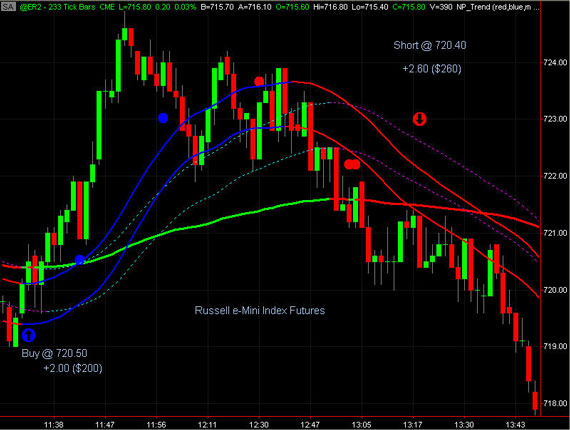Click the 'B=715.70' bid value
570x430 pixels.
click(x=217, y=7)
